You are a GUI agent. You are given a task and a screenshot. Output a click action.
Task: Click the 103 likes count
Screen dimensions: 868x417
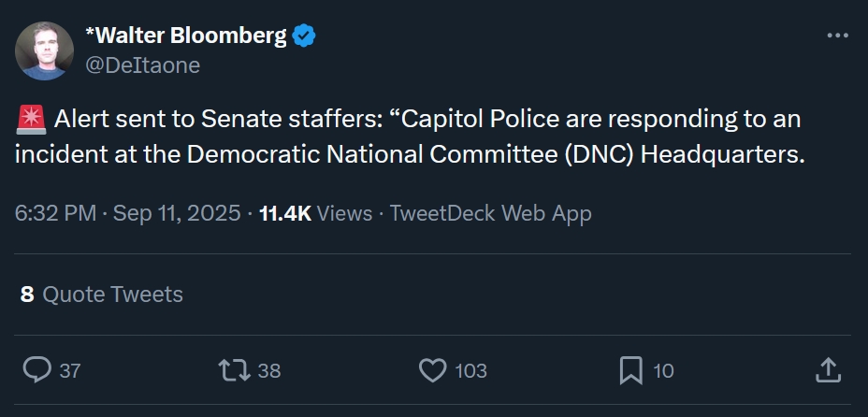470,371
